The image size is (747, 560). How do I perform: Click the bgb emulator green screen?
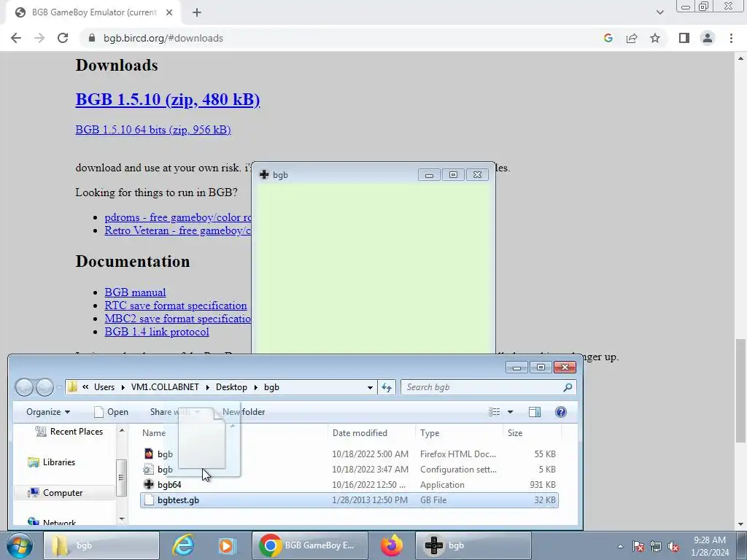click(x=373, y=268)
